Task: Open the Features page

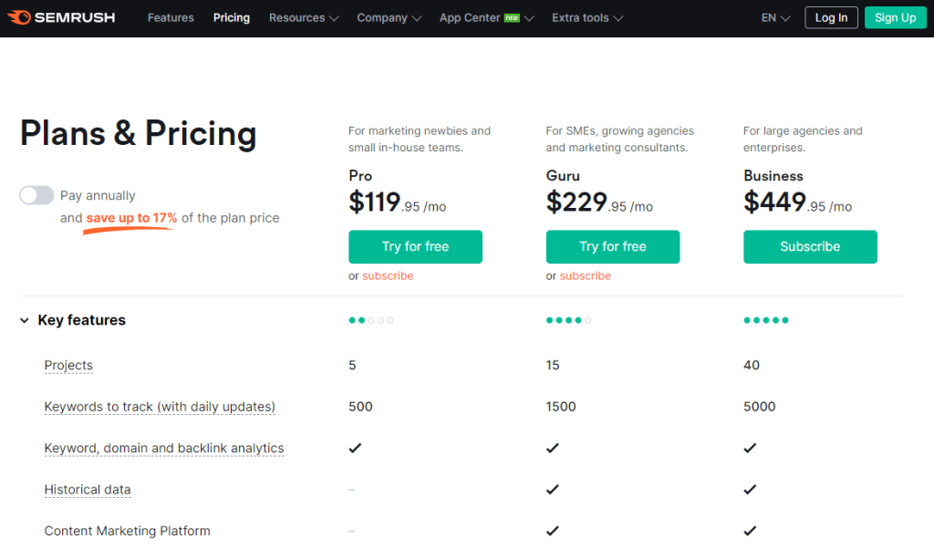Action: point(171,18)
